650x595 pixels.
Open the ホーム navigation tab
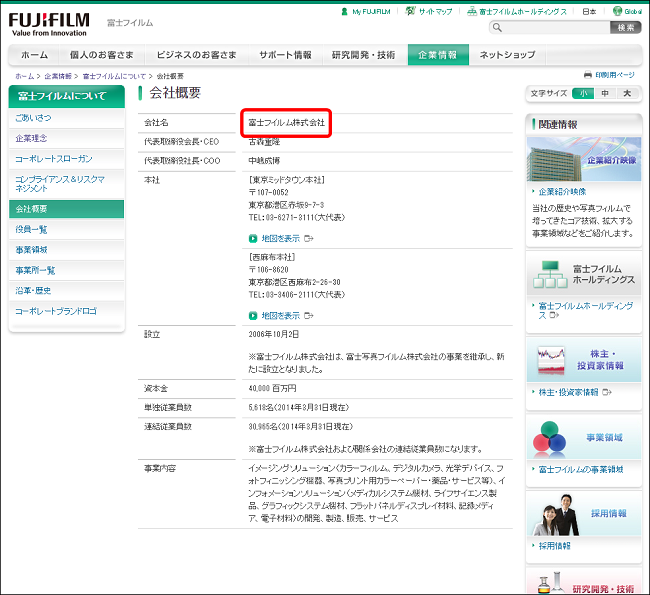click(x=34, y=55)
